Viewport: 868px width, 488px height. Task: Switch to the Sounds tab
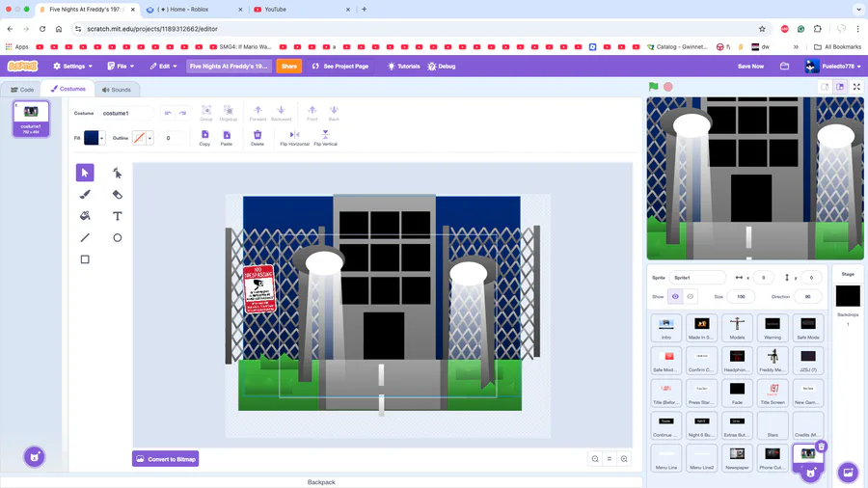(x=117, y=89)
